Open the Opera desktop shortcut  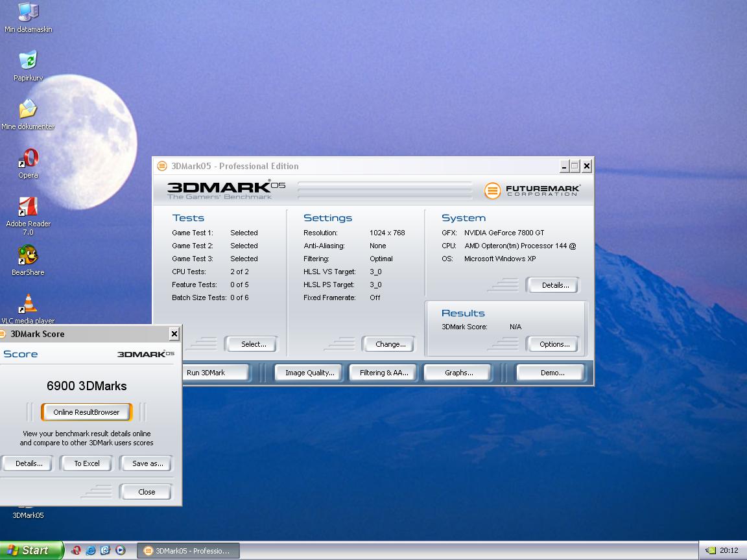(28, 159)
